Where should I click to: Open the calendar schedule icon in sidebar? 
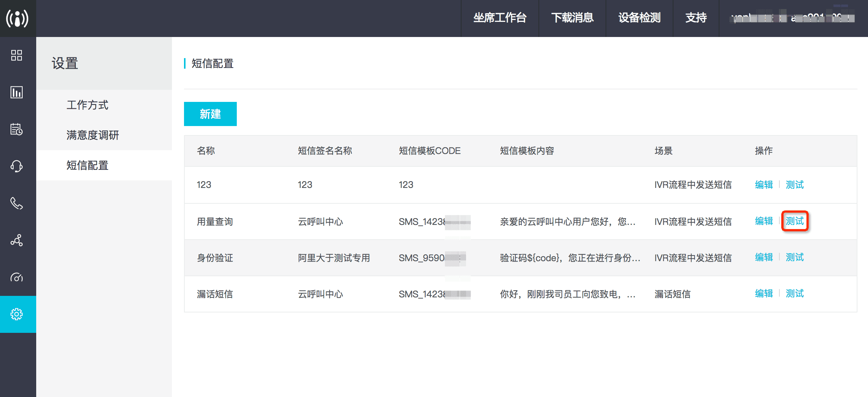point(17,129)
